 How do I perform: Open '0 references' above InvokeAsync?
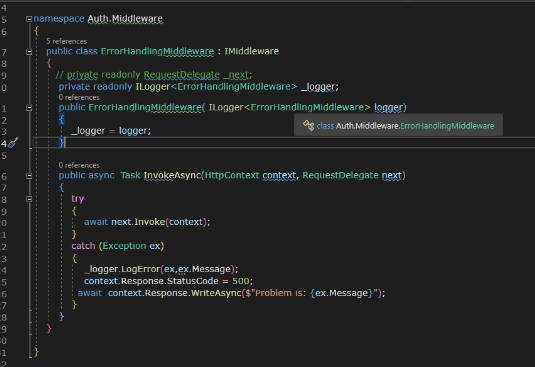point(79,165)
